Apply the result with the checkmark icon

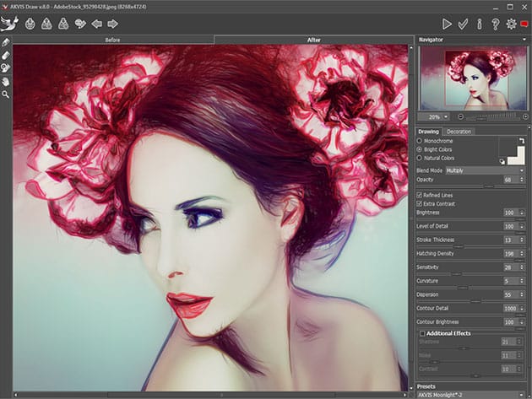click(x=463, y=24)
